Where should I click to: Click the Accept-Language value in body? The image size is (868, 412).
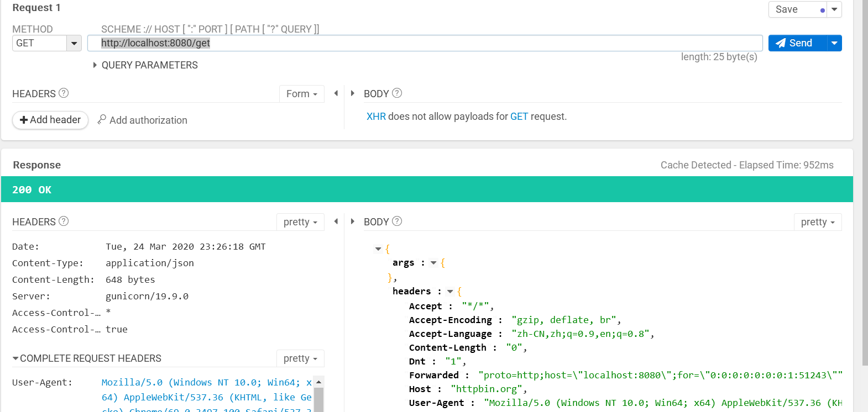point(580,334)
